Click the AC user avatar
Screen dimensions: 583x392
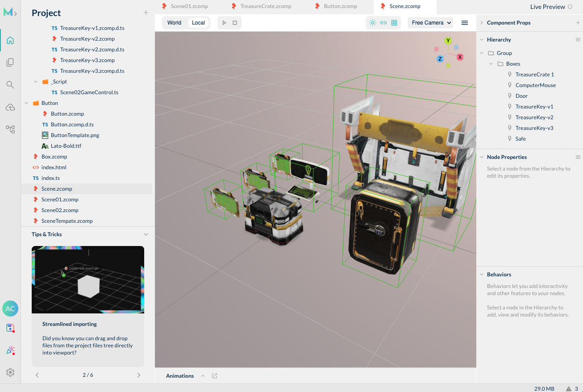10,309
